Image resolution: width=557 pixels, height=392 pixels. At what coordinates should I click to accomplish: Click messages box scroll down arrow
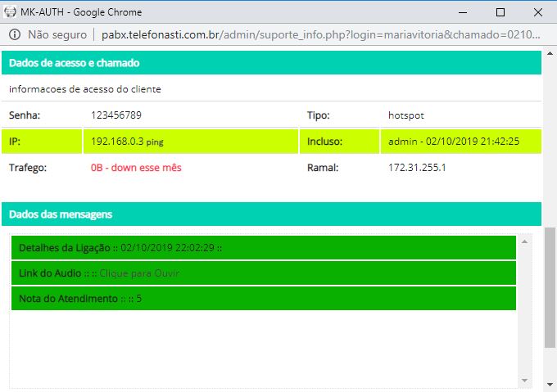525,381
